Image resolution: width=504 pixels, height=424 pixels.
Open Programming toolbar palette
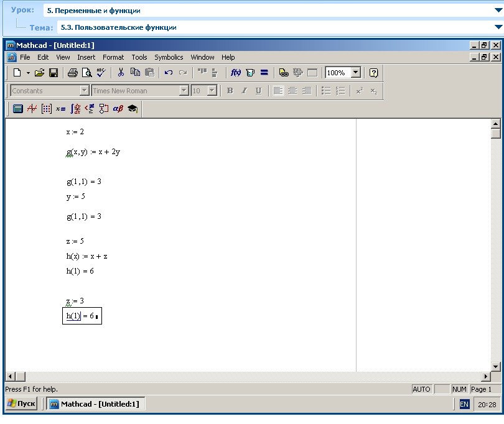[103, 109]
